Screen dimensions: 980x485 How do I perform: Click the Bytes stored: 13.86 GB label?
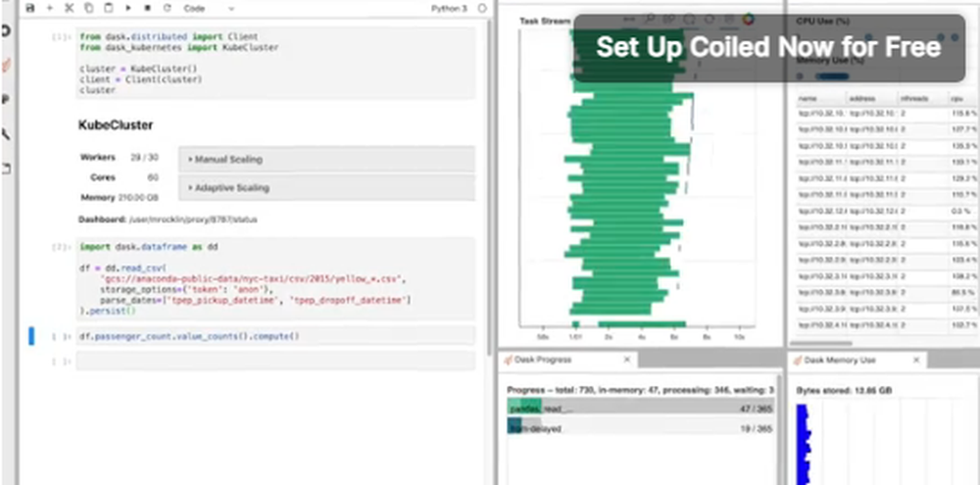pos(844,391)
